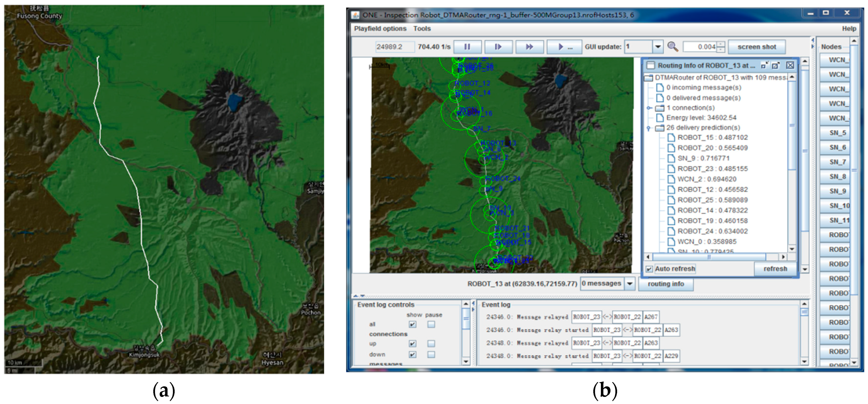Click the routing info button
The height and width of the screenshot is (404, 868).
pos(666,284)
